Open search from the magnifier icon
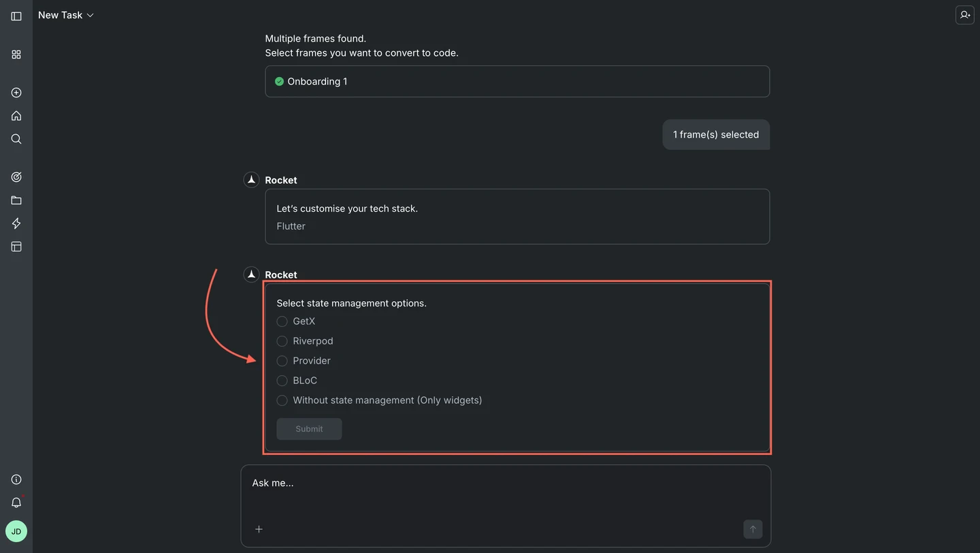980x553 pixels. pyautogui.click(x=16, y=139)
